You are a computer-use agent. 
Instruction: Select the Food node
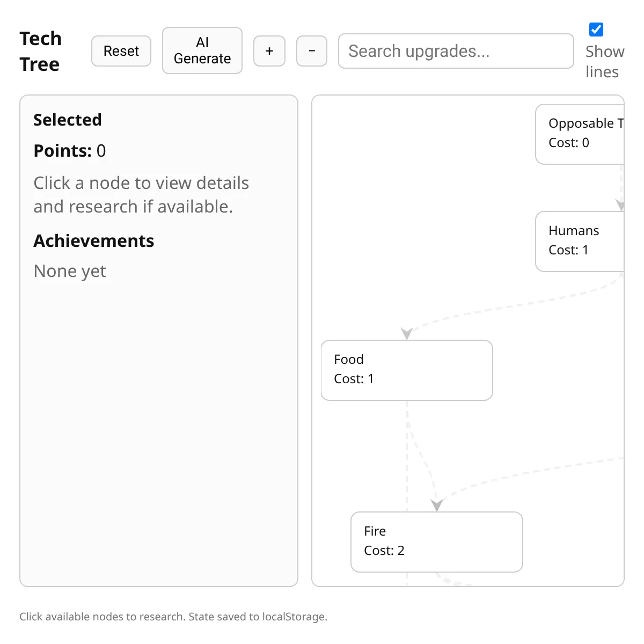tap(407, 370)
